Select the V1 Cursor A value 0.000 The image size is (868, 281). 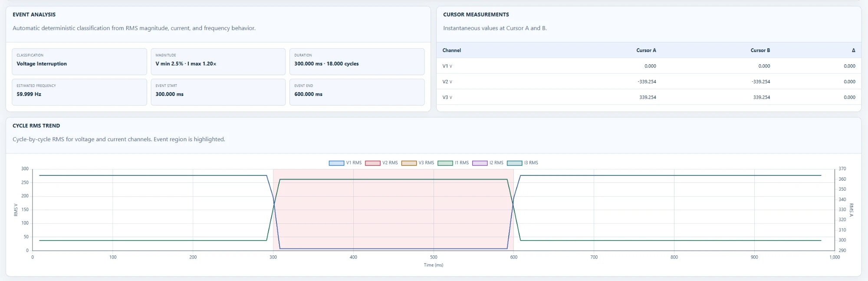click(x=650, y=66)
